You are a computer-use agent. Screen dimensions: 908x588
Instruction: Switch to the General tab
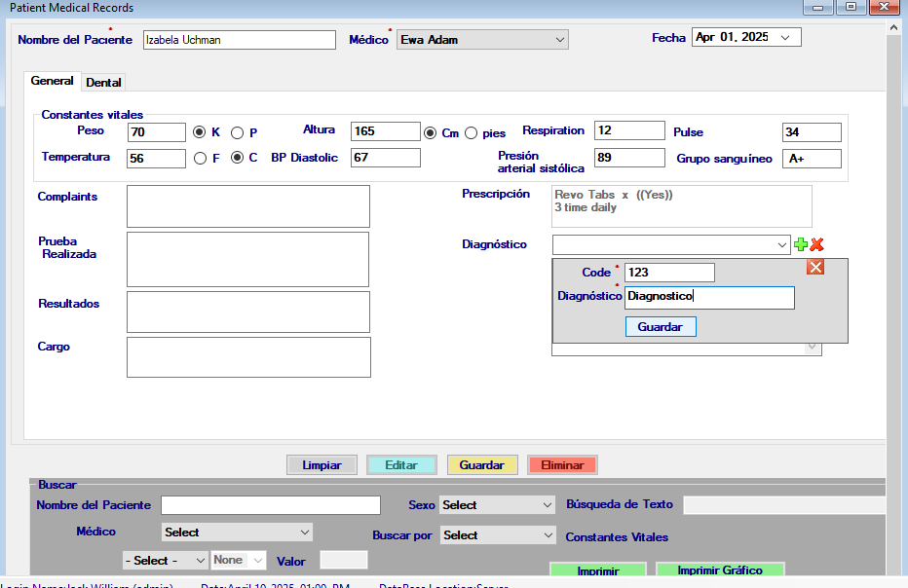(x=52, y=82)
